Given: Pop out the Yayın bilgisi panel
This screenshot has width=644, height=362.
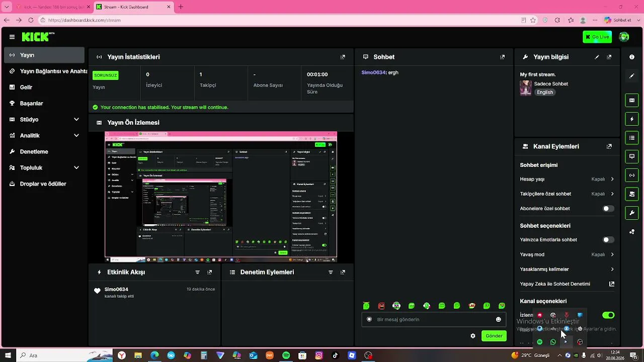Looking at the screenshot, I should point(609,57).
